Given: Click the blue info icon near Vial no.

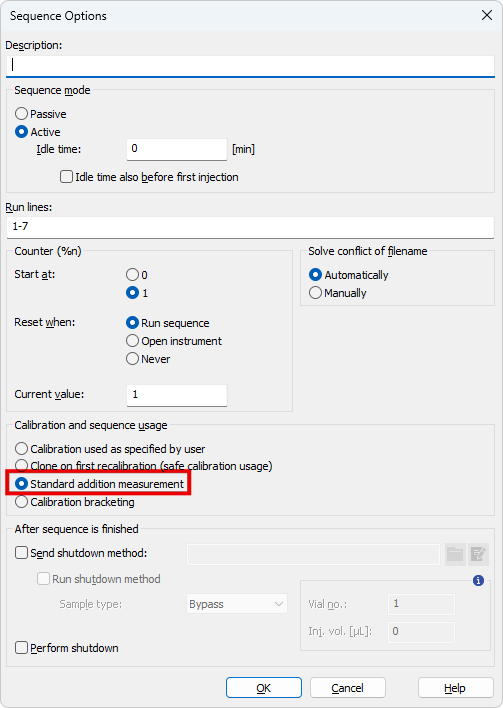Looking at the screenshot, I should [x=478, y=580].
